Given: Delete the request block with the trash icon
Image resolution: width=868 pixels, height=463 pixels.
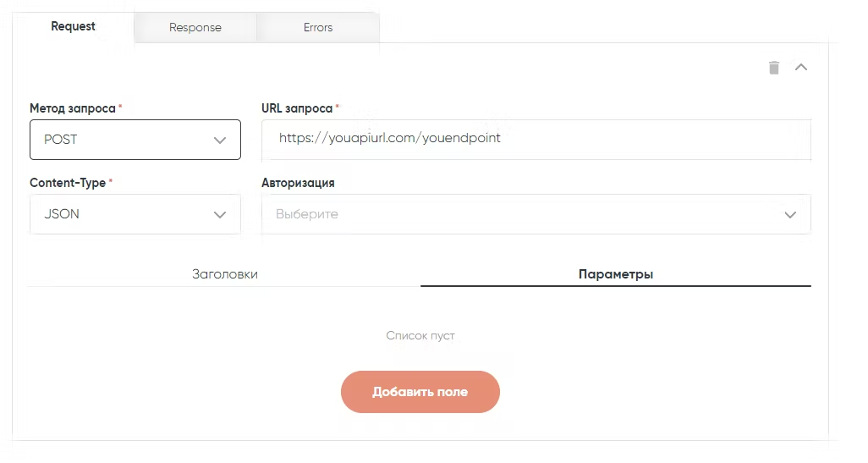Looking at the screenshot, I should coord(773,68).
